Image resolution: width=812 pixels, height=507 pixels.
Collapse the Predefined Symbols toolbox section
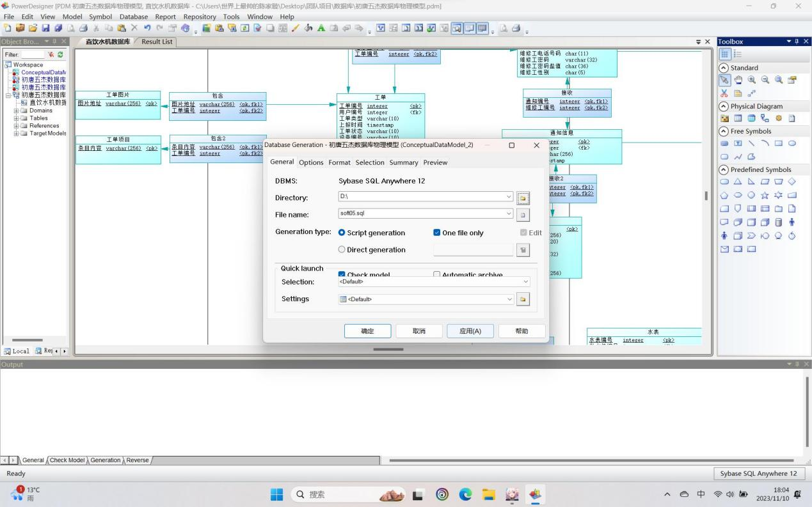[x=724, y=169]
